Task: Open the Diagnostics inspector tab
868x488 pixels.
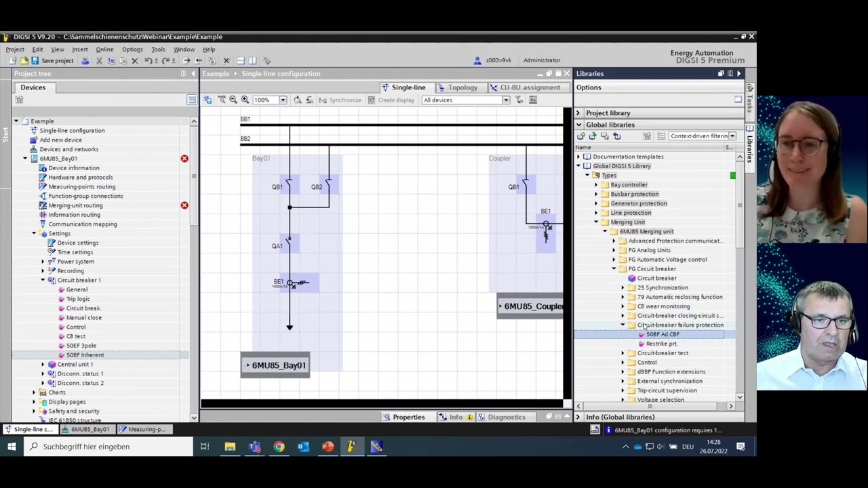Action: point(501,418)
